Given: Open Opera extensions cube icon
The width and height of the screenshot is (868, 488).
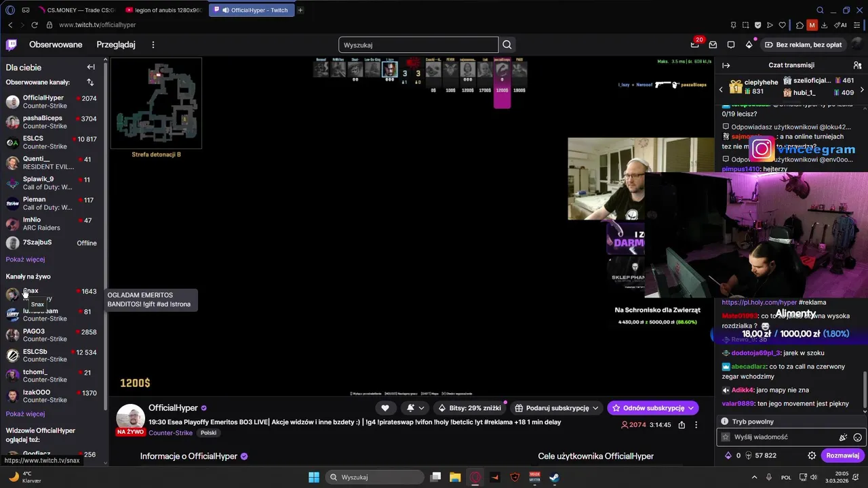Looking at the screenshot, I should 800,25.
